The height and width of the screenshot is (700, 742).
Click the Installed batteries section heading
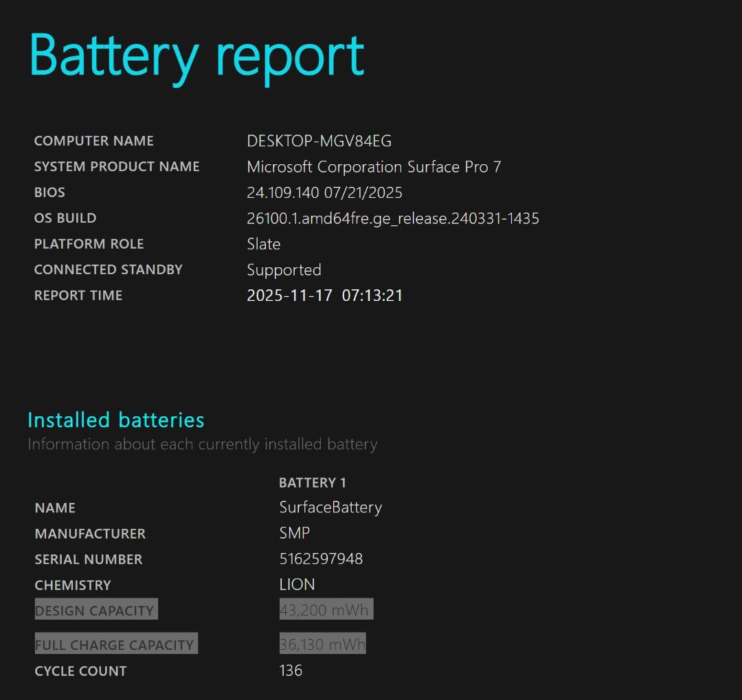[116, 420]
